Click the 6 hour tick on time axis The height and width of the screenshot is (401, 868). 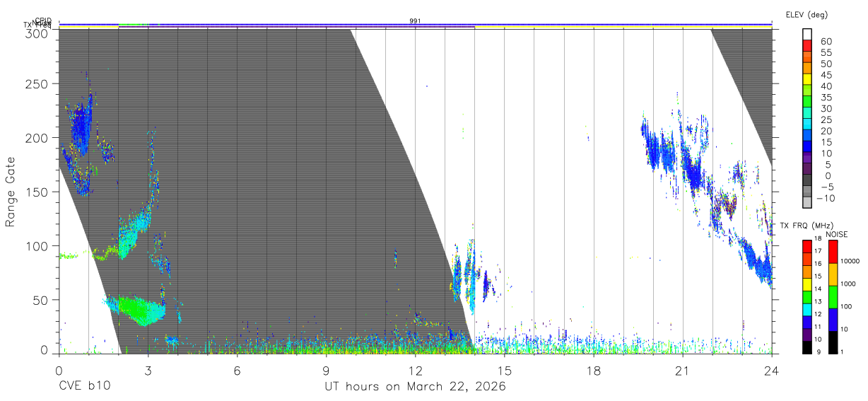coord(237,370)
